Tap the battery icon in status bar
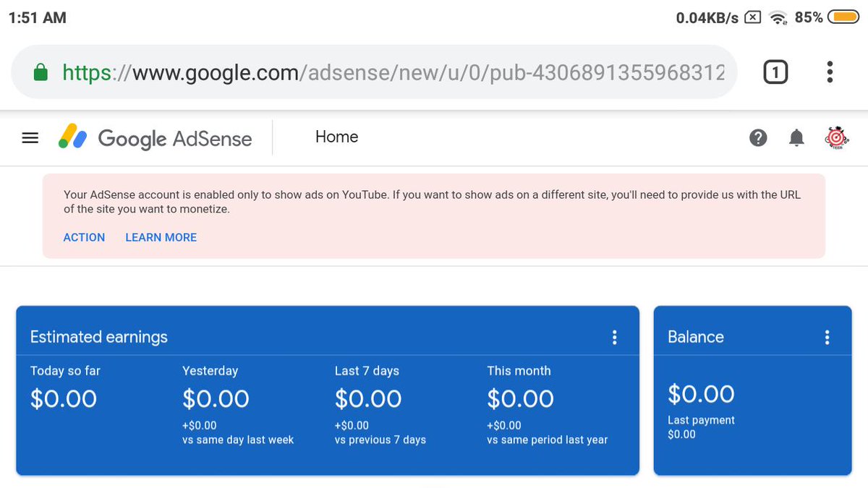 click(843, 17)
